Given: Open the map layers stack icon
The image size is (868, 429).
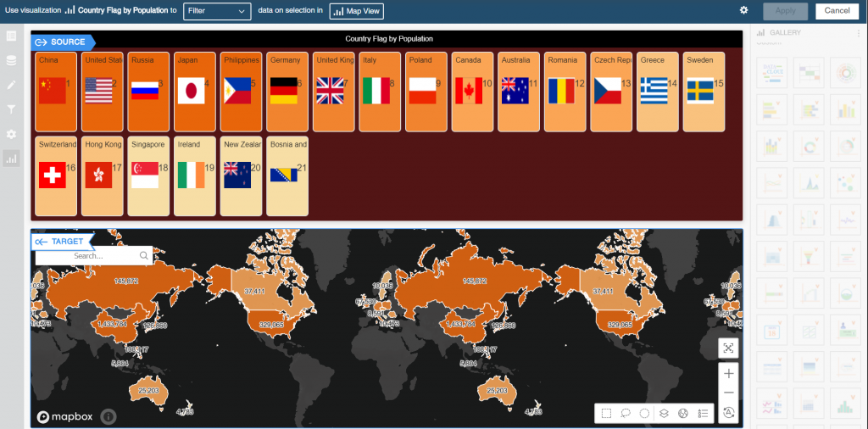Looking at the screenshot, I should click(664, 413).
